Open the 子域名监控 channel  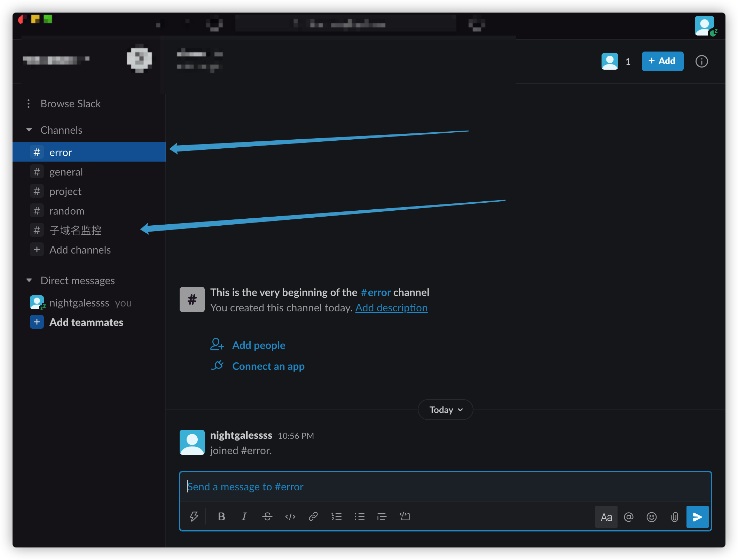coord(89,230)
